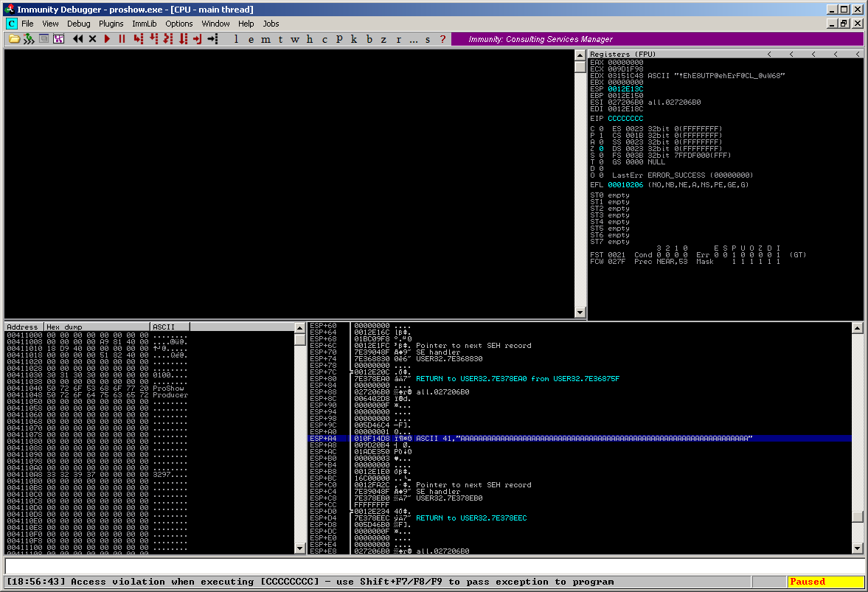This screenshot has width=868, height=592.
Task: Click the red Run program icon
Action: [108, 39]
